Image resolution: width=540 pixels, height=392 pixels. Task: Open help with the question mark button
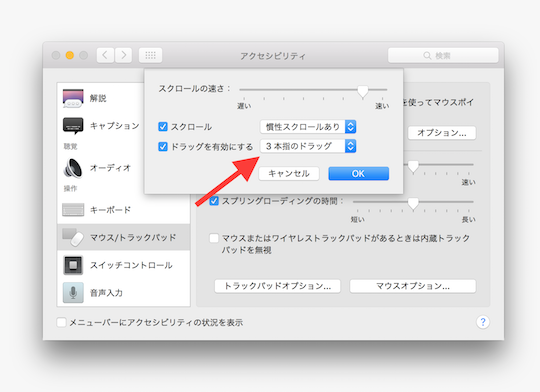pyautogui.click(x=483, y=322)
